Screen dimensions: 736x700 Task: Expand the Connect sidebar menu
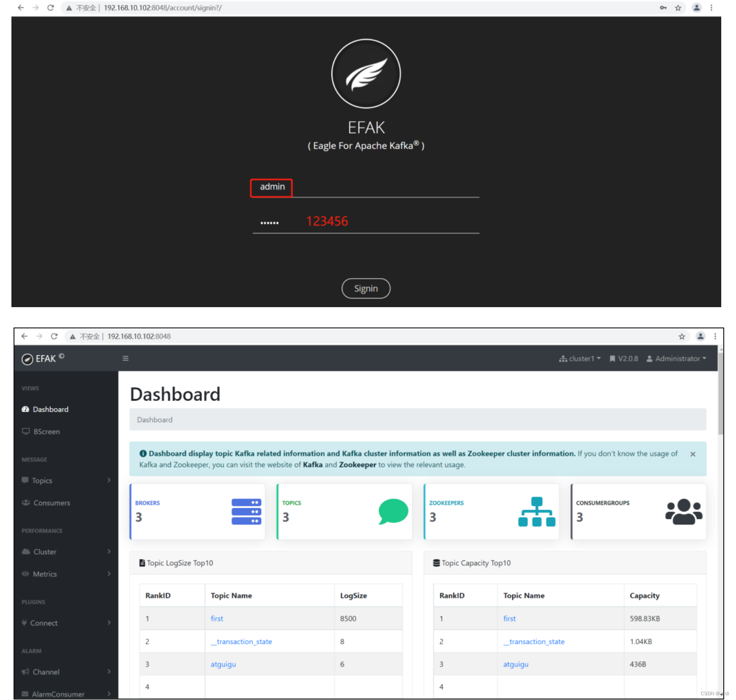(66, 623)
